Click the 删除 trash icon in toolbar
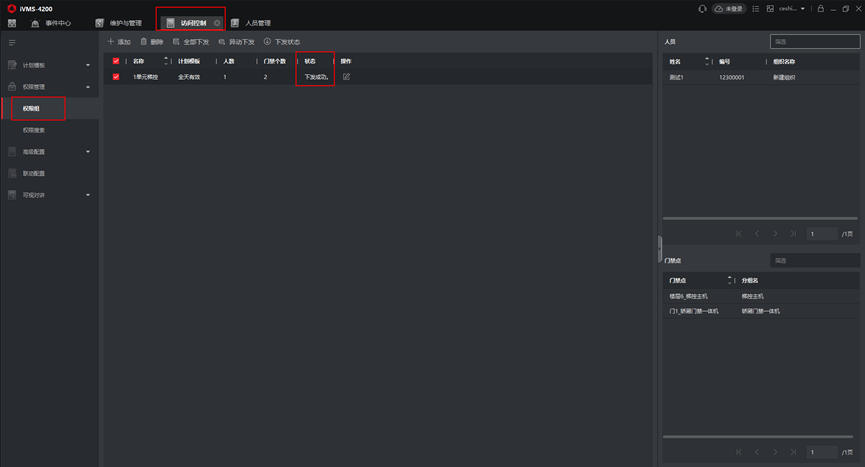The height and width of the screenshot is (467, 865). coord(143,41)
